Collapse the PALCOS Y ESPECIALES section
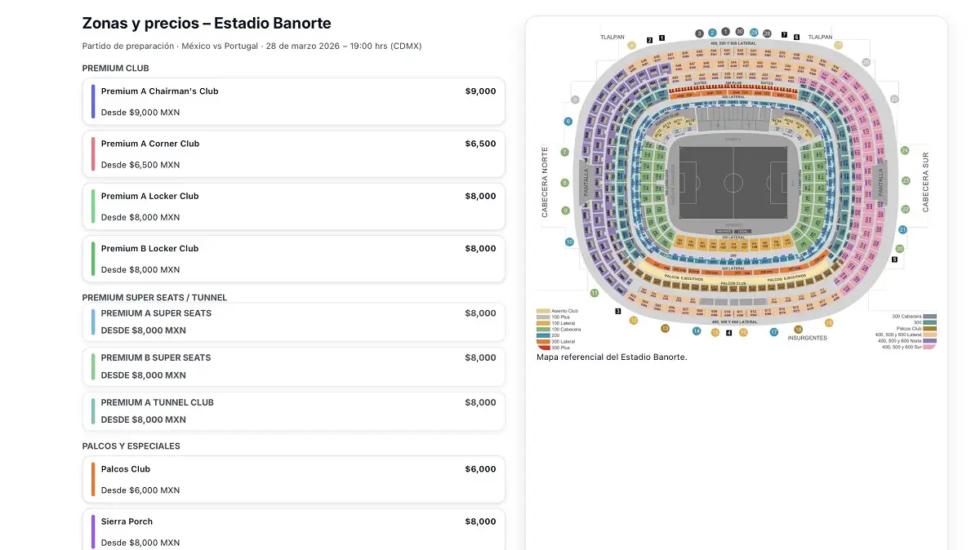The image size is (980, 550). (130, 446)
